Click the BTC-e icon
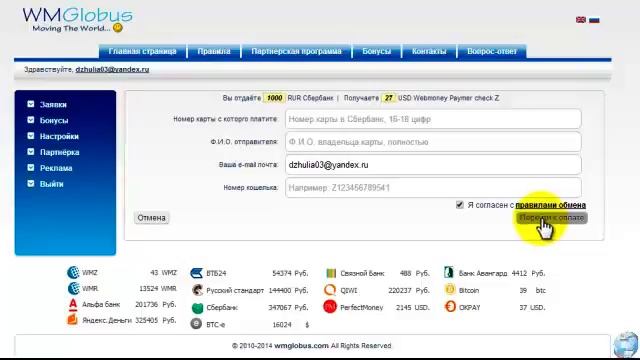640x360 pixels. coord(196,324)
